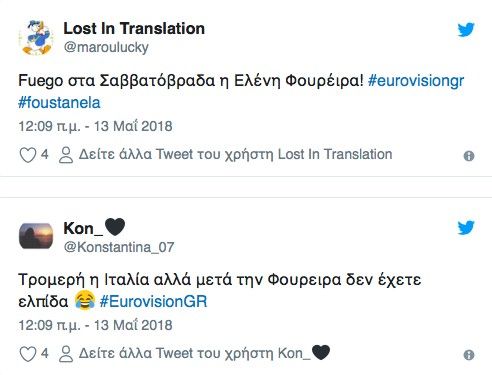Screen dimensions: 492x375
Task: View more tweets from Lost In Translation
Action: (235, 154)
